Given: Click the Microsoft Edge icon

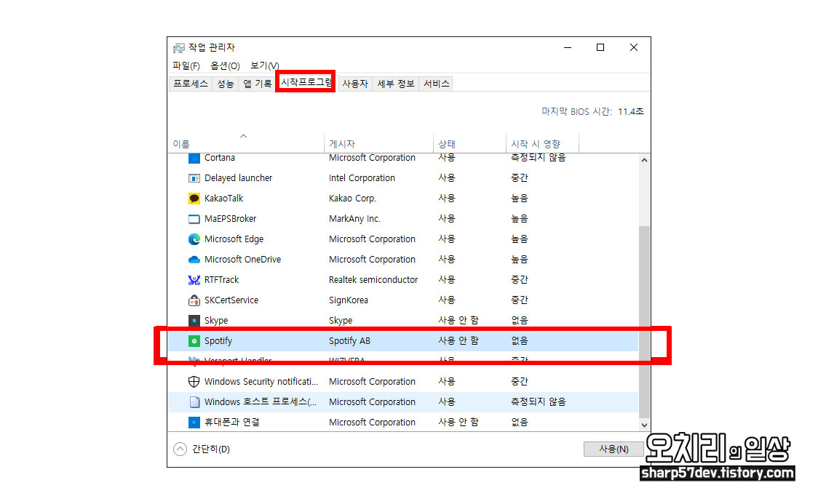Looking at the screenshot, I should click(194, 239).
